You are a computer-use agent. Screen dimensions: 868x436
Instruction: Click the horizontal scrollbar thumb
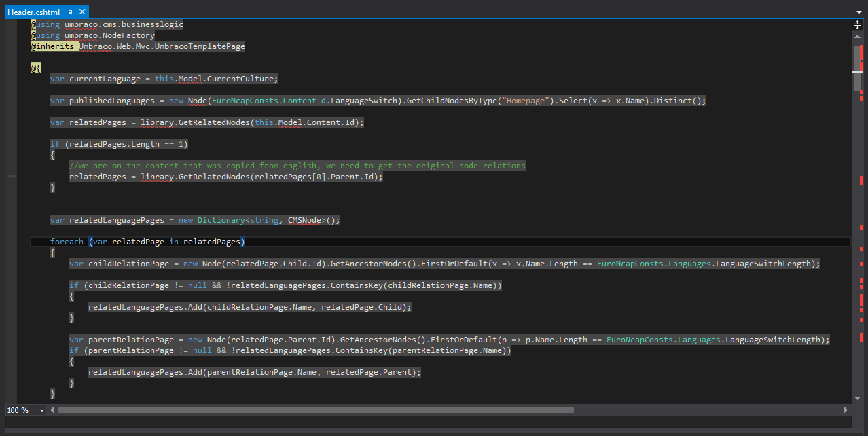[x=316, y=410]
